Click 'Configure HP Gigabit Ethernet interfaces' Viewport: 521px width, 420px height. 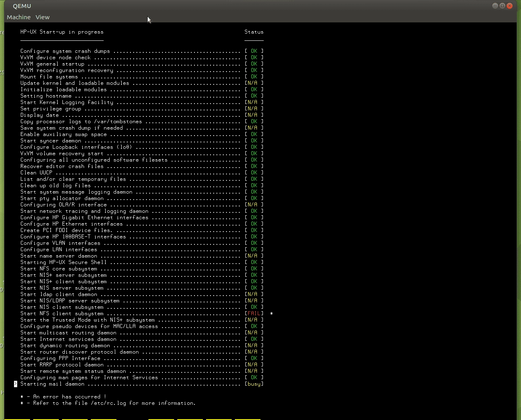click(x=84, y=218)
